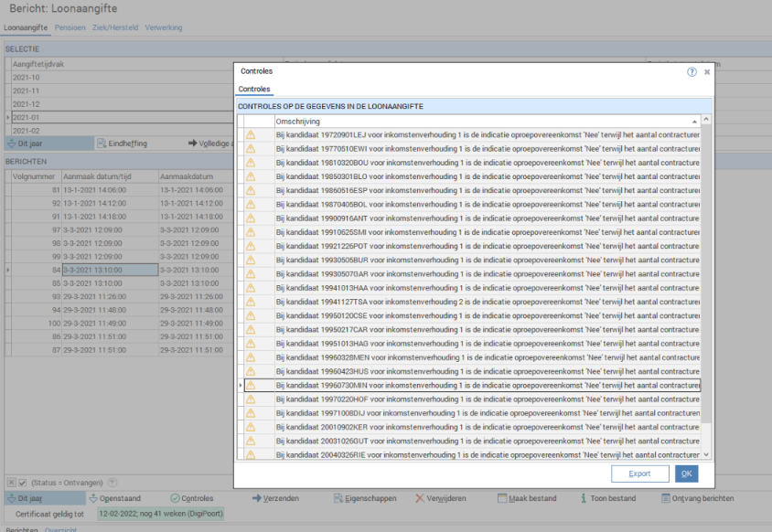Confirm the dialog with OK
The image size is (772, 532).
pyautogui.click(x=686, y=473)
